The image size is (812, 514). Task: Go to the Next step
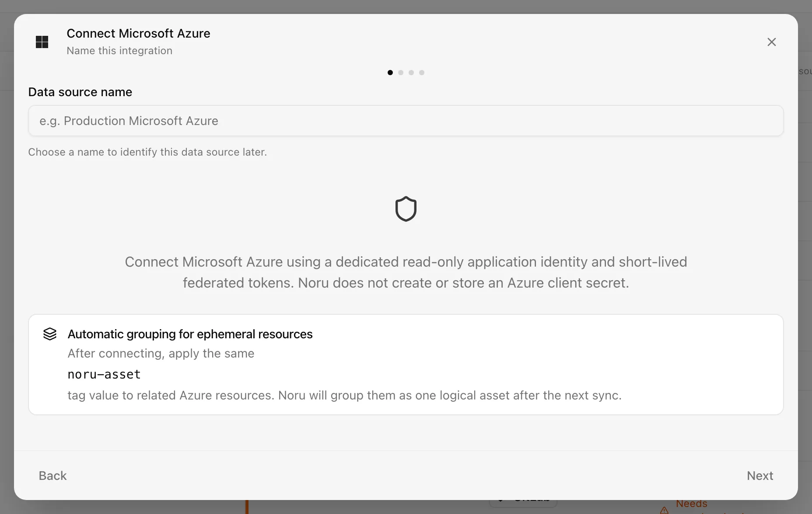point(760,476)
